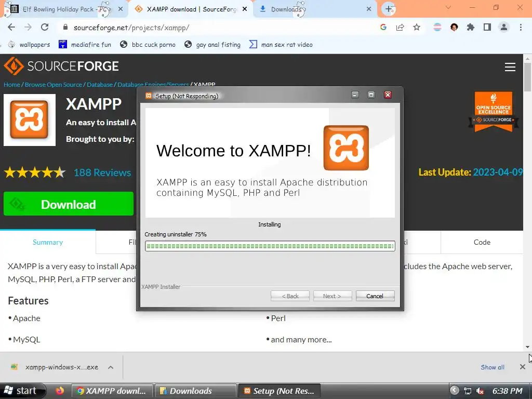Close the Elf Bowling Holiday Pack tab
The image size is (532, 399).
(121, 9)
